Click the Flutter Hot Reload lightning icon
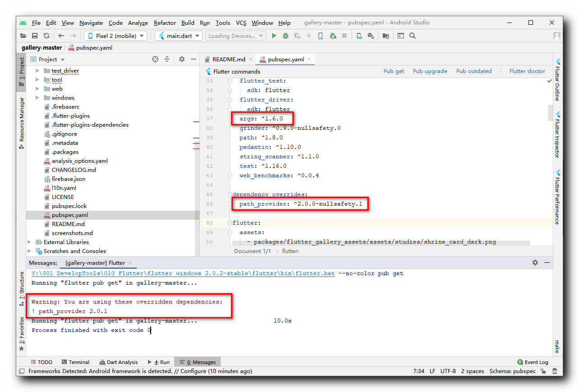Viewport: 579px width, 392px height. click(x=309, y=36)
